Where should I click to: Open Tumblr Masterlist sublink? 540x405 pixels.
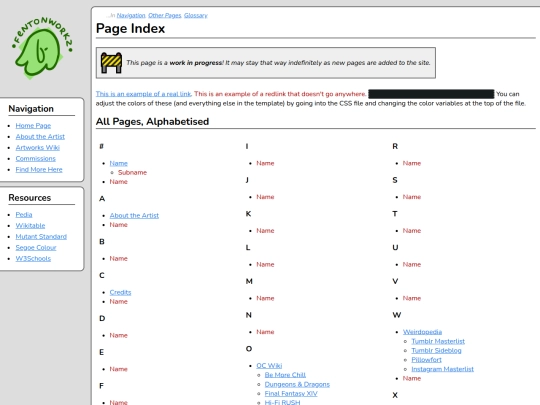(x=438, y=341)
